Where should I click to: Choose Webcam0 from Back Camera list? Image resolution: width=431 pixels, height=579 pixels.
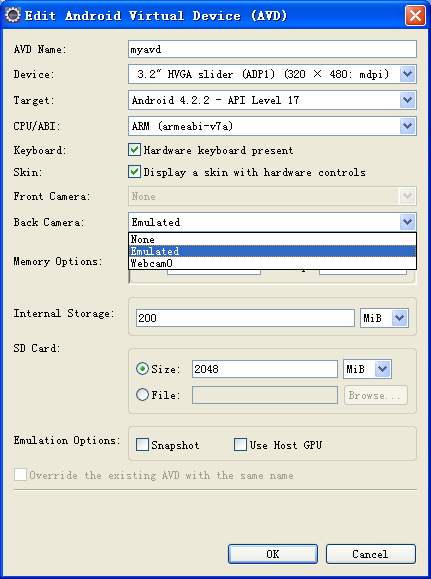[x=273, y=263]
